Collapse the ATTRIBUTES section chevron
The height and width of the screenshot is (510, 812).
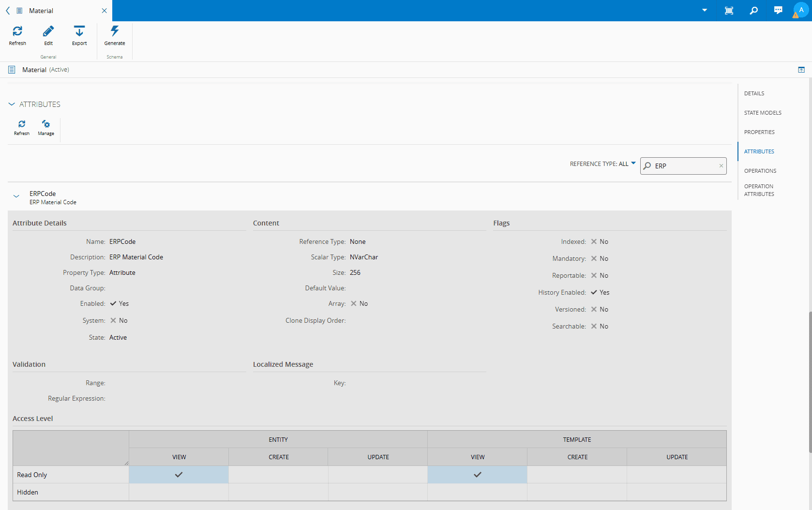click(12, 105)
